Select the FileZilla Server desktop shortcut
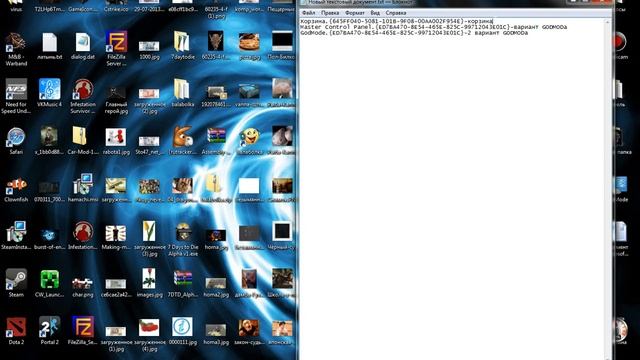Image resolution: width=640 pixels, height=360 pixels. point(116,49)
